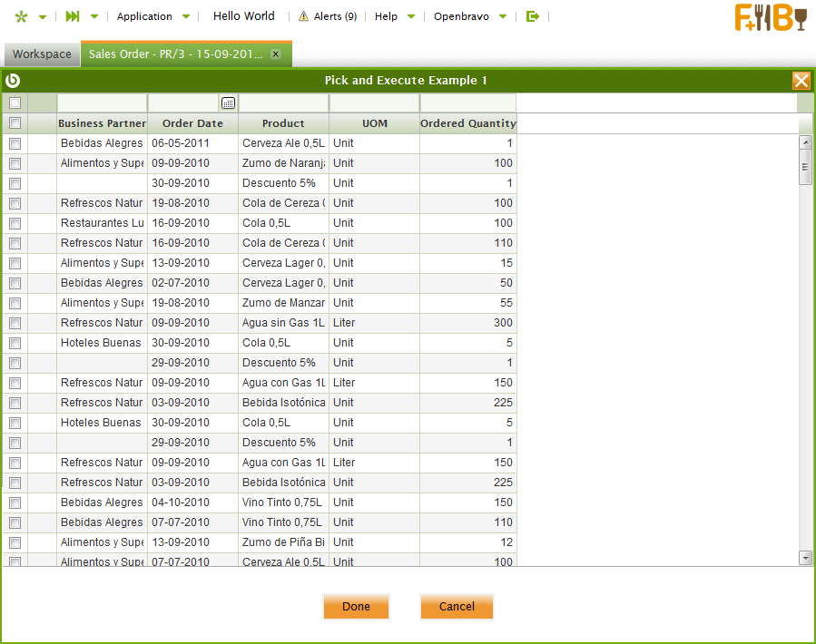Viewport: 816px width, 644px height.
Task: Click the Ordered Quantity filter field
Action: [467, 103]
